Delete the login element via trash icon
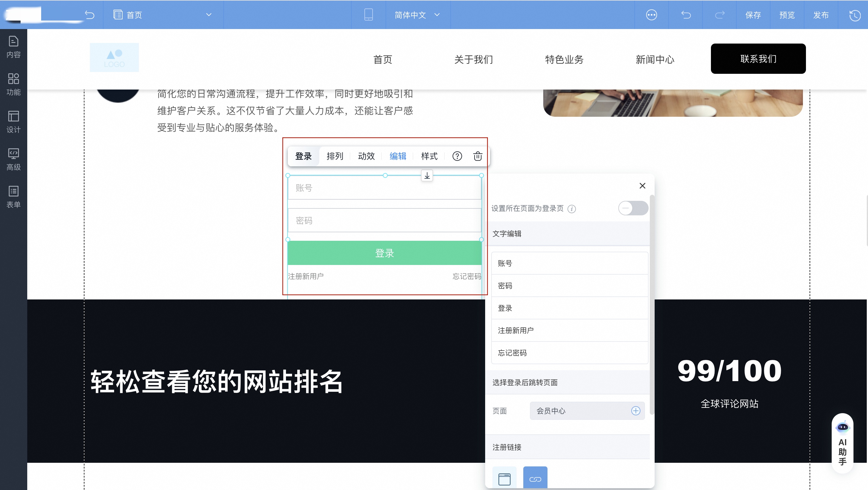The height and width of the screenshot is (490, 868). (478, 156)
